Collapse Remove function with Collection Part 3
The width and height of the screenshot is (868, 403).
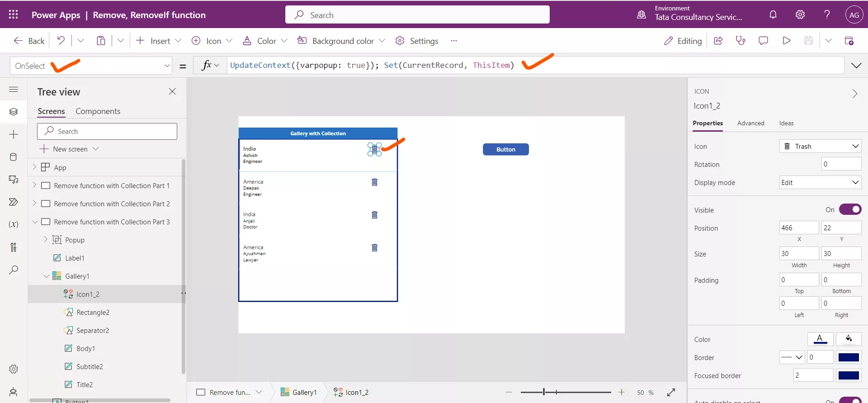coord(34,222)
